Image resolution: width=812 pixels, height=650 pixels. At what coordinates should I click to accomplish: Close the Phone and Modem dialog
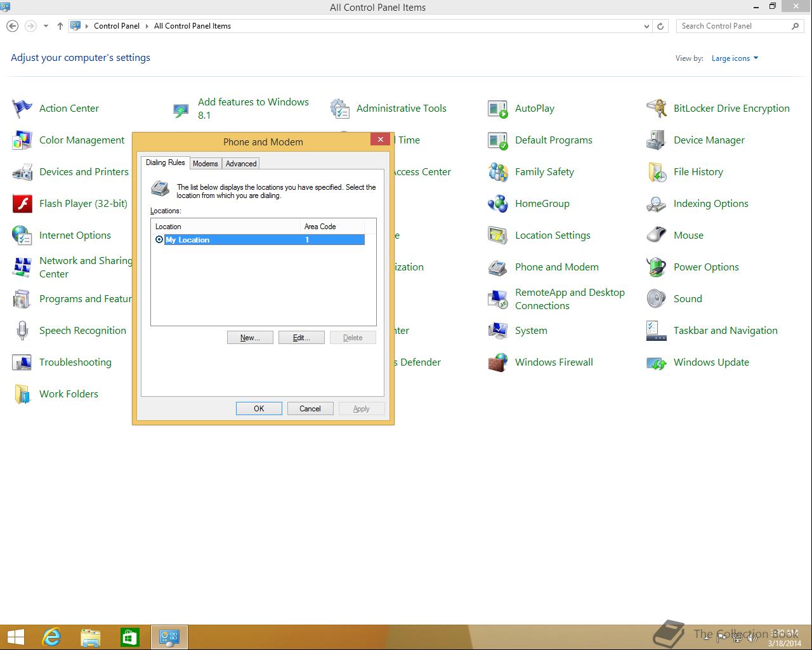coord(380,139)
